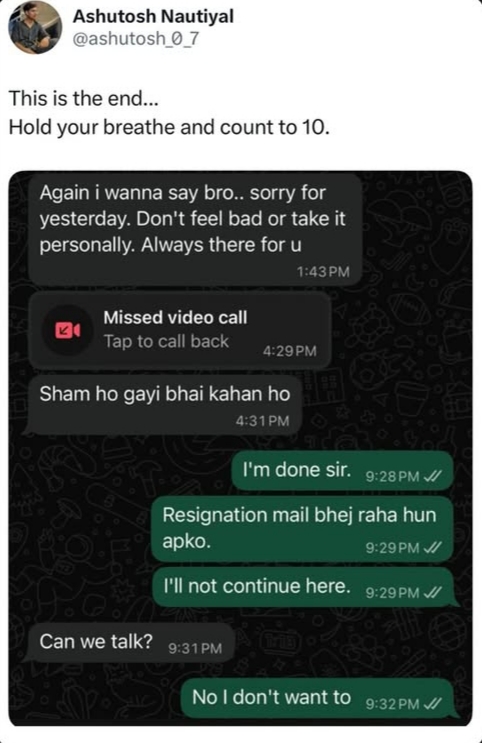Click double-tick icon on 'I'm done sir.'
Viewport: 482px width, 743px height.
coord(434,476)
